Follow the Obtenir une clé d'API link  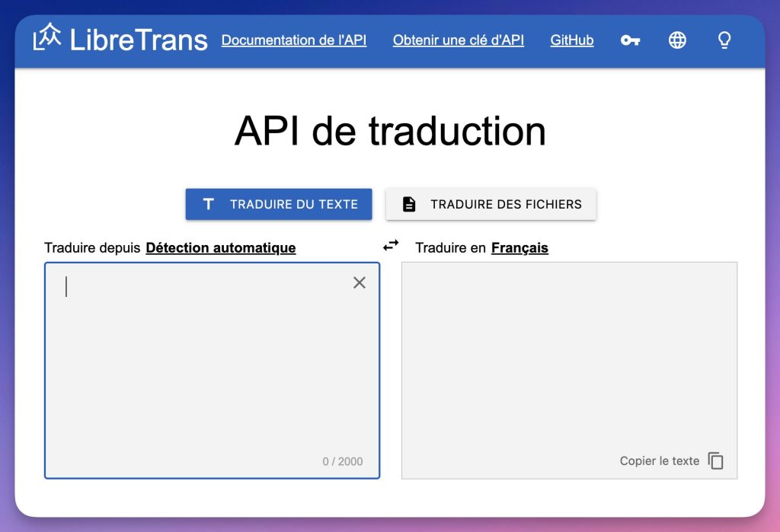(x=458, y=40)
